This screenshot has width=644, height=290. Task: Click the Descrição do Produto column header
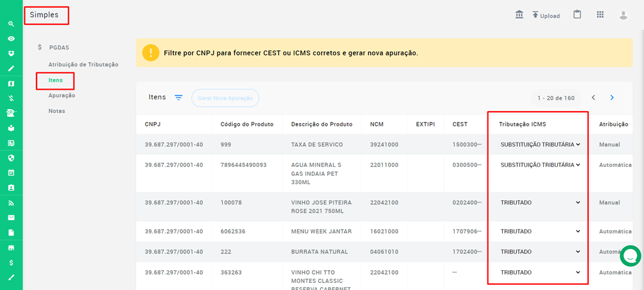pyautogui.click(x=321, y=124)
